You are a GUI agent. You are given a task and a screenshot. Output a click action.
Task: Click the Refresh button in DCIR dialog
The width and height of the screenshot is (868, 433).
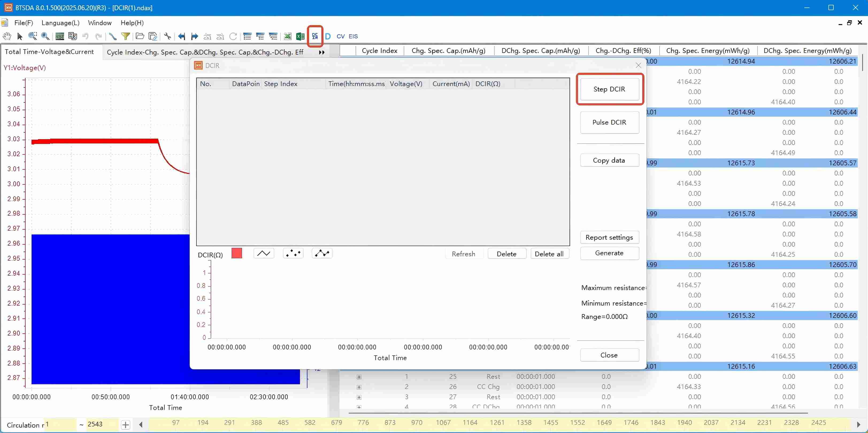[464, 254]
